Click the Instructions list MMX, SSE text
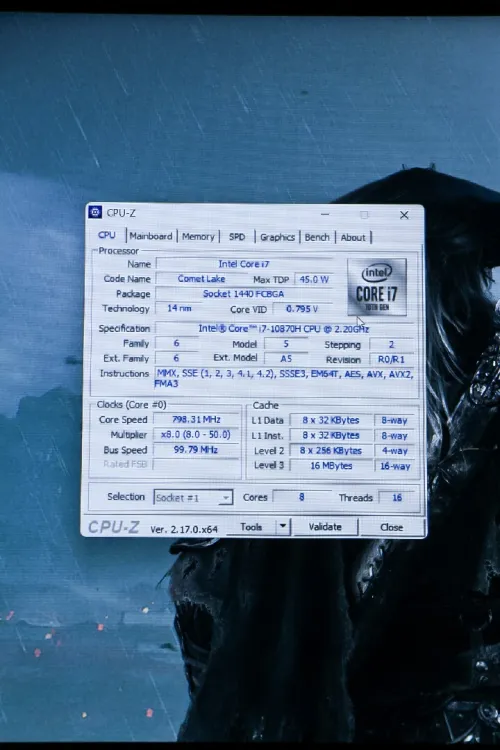The width and height of the screenshot is (500, 750). 285,378
